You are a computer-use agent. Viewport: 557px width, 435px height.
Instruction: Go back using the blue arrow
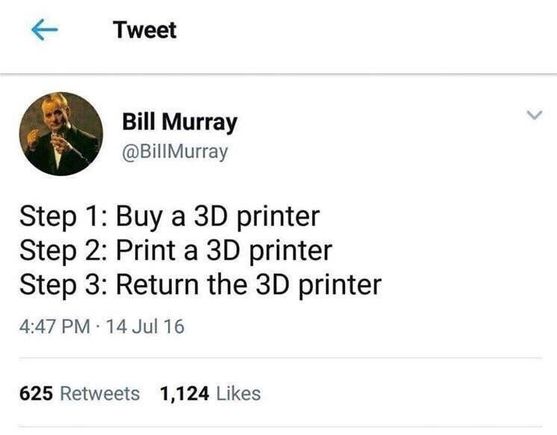[x=44, y=30]
